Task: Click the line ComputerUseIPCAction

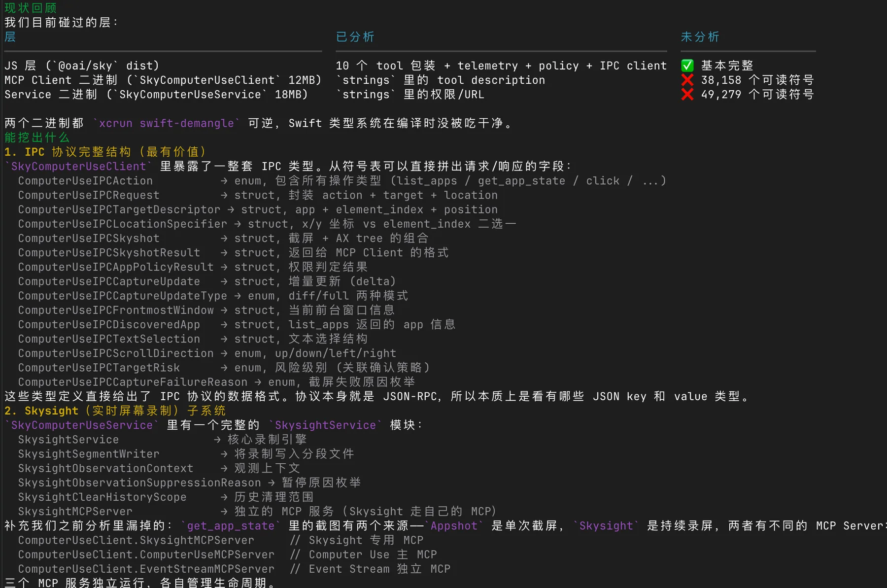Action: point(342,181)
